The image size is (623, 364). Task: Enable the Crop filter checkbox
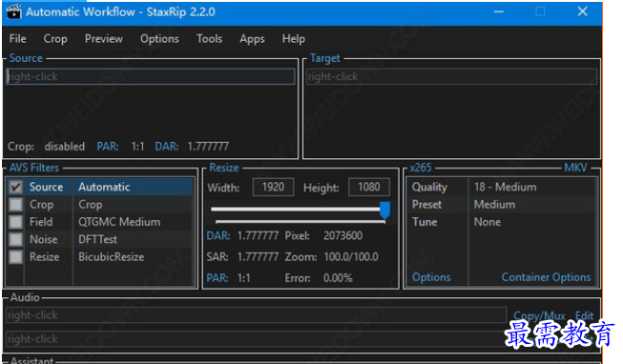15,205
